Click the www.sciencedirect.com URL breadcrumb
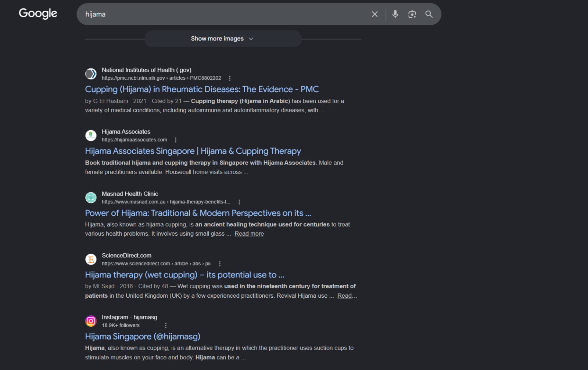The image size is (588, 370). click(156, 264)
